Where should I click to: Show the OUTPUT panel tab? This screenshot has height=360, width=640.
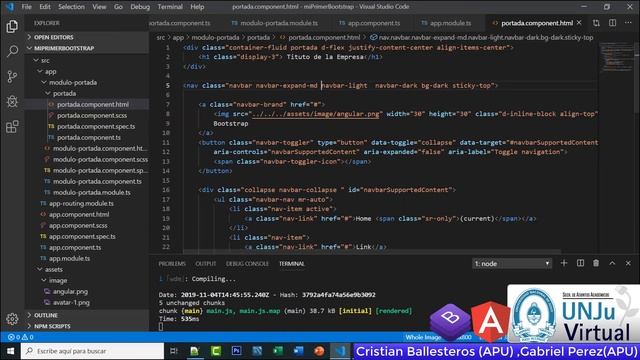click(206, 264)
